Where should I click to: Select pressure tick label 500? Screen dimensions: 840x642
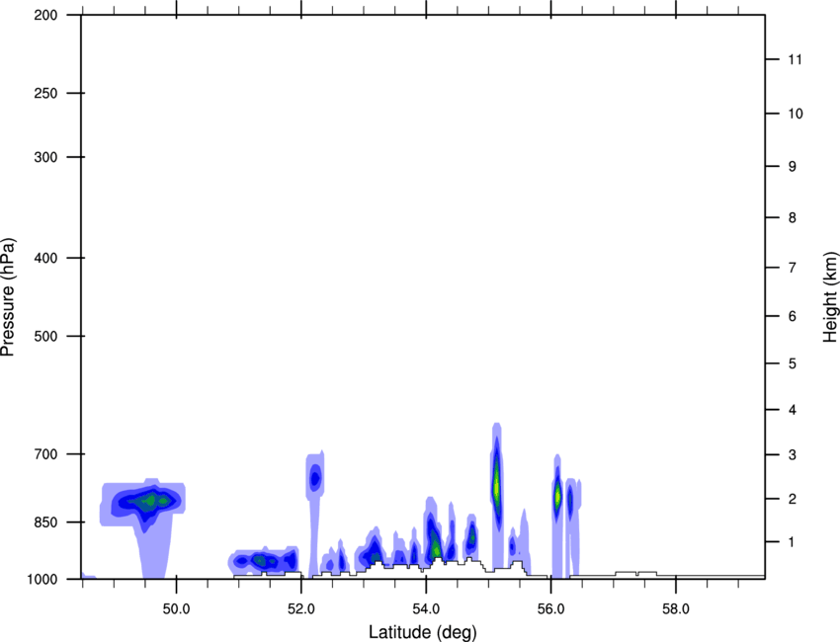click(45, 336)
